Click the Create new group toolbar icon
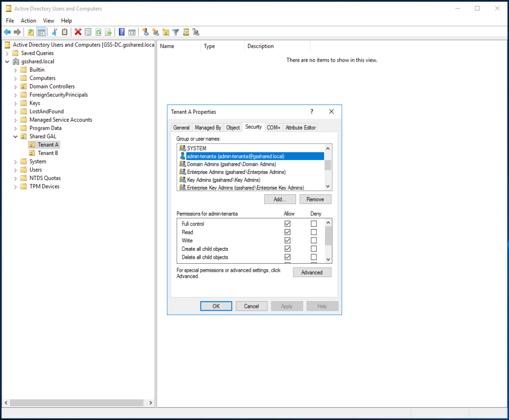The width and height of the screenshot is (509, 420). 155,32
